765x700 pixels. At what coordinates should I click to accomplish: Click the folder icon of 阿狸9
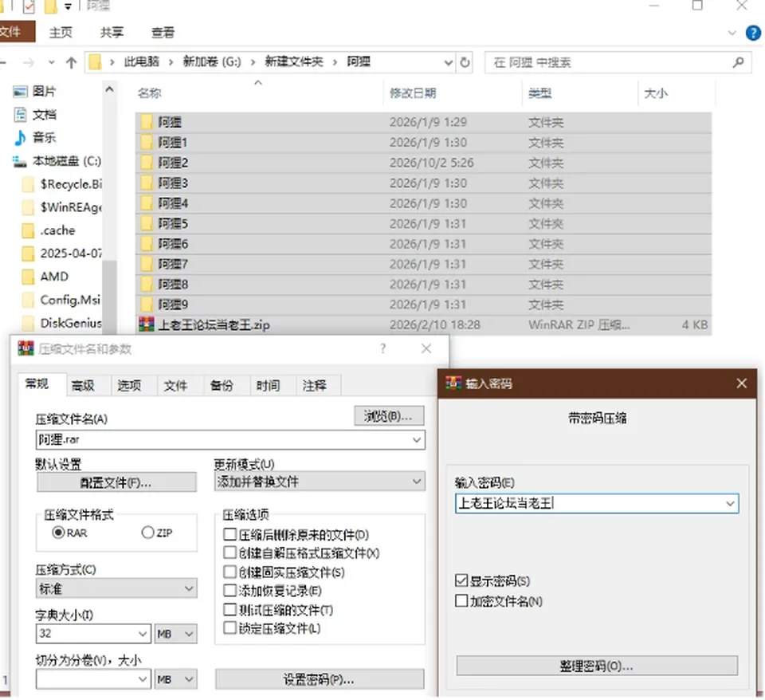(x=147, y=305)
